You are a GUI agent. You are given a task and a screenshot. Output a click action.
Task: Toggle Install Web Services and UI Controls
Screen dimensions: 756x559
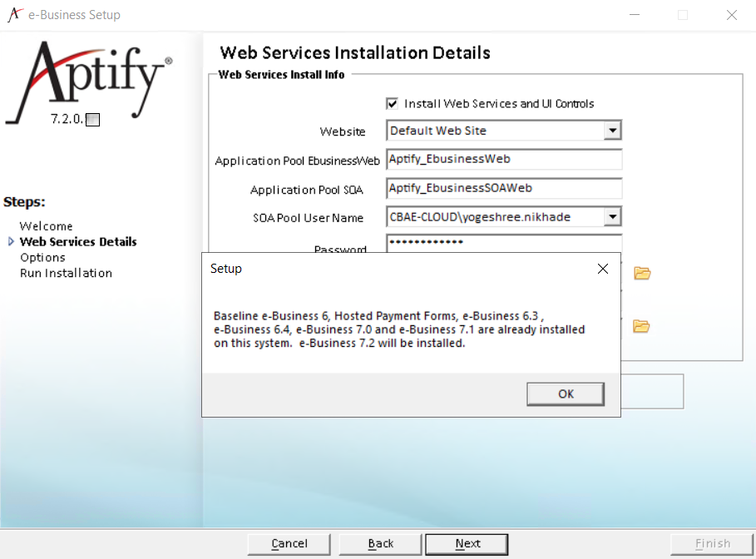[x=392, y=104]
